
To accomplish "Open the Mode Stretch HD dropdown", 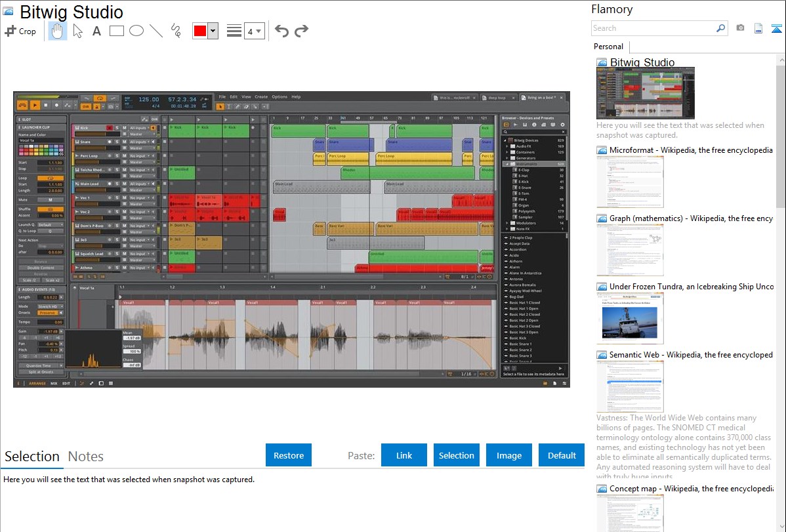I will [50, 306].
